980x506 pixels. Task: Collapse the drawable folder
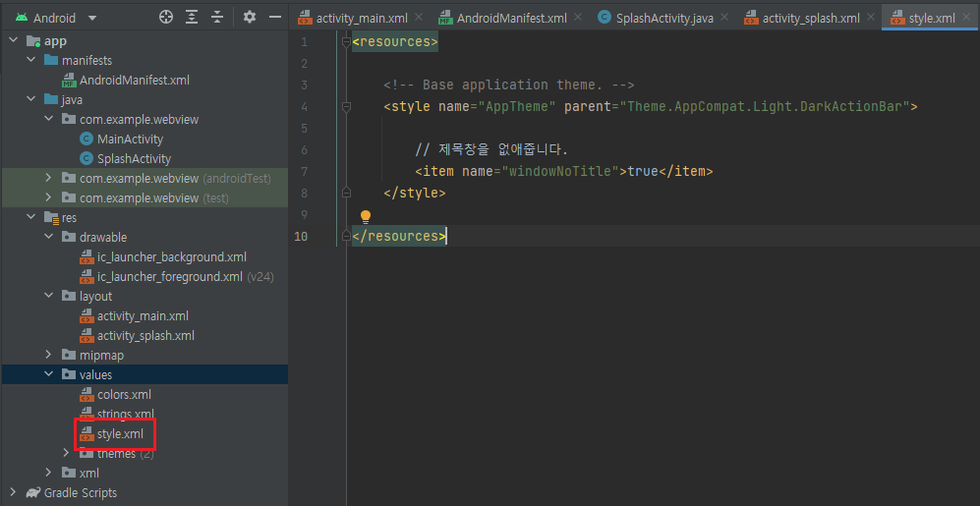[x=49, y=238]
